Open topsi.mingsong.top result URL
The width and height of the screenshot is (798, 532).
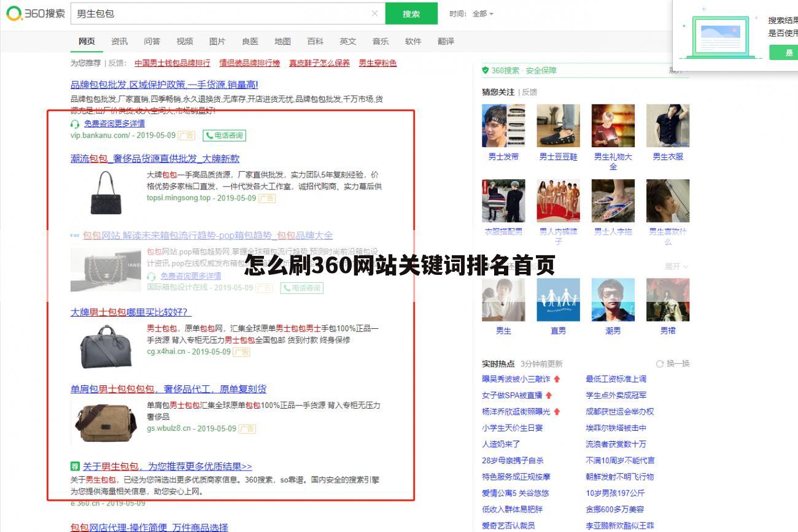click(178, 198)
